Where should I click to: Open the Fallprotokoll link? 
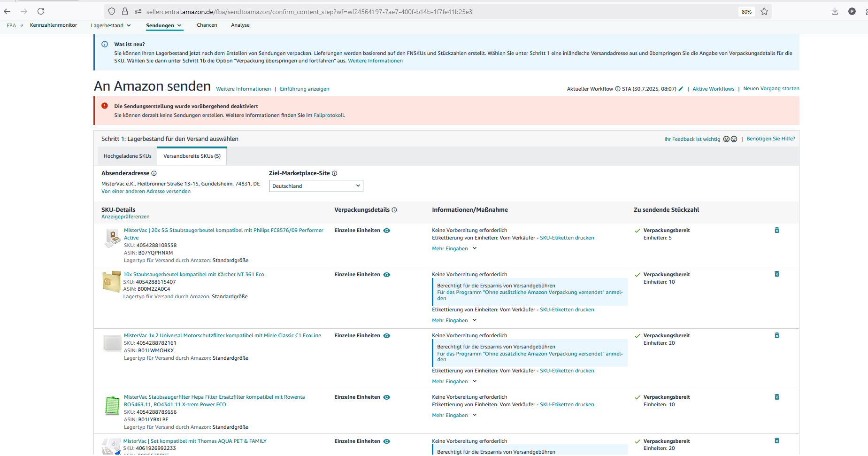(329, 116)
